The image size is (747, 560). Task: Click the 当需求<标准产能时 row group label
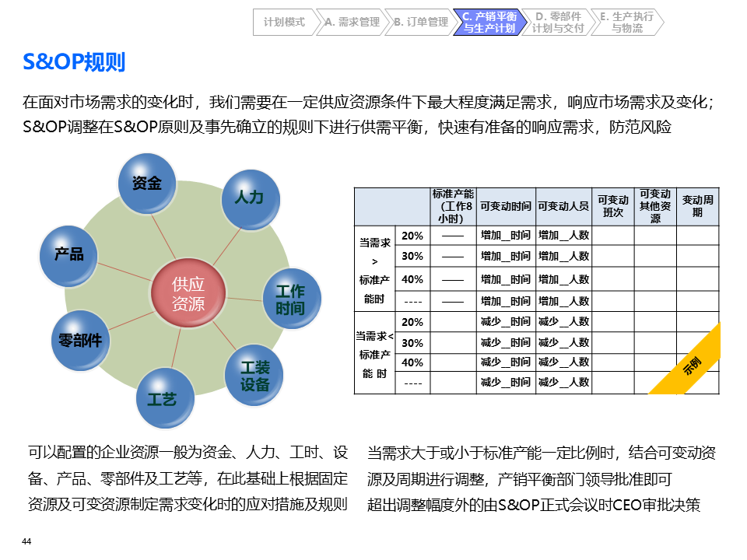375,353
